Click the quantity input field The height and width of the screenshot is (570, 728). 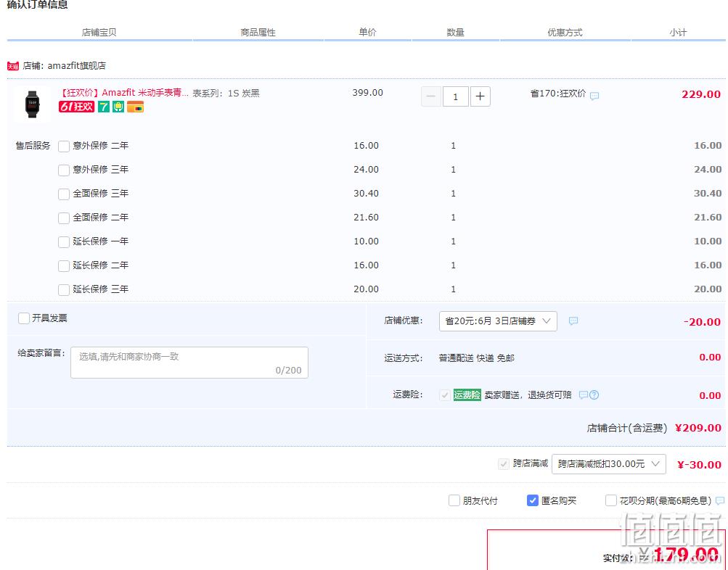tap(456, 96)
